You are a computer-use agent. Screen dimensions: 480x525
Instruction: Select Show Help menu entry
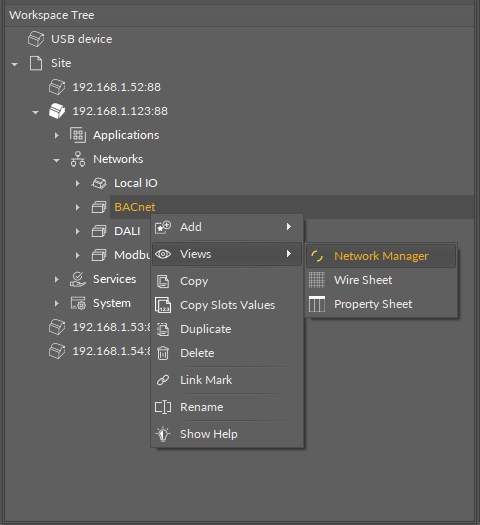click(227, 434)
